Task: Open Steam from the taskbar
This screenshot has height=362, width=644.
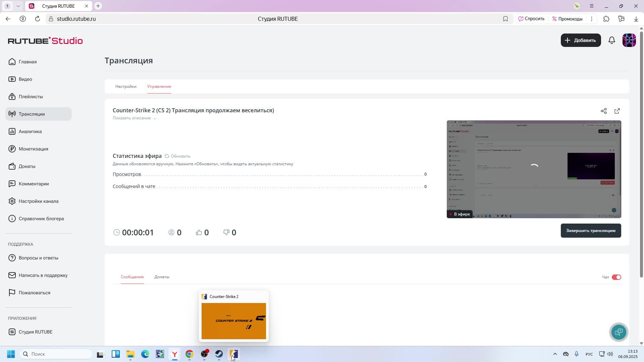Action: pyautogui.click(x=219, y=354)
